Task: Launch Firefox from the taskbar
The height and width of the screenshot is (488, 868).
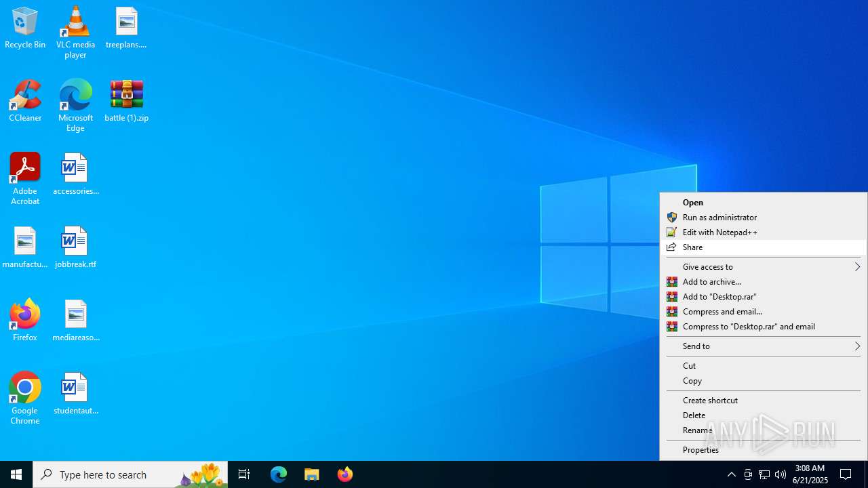Action: coord(345,474)
